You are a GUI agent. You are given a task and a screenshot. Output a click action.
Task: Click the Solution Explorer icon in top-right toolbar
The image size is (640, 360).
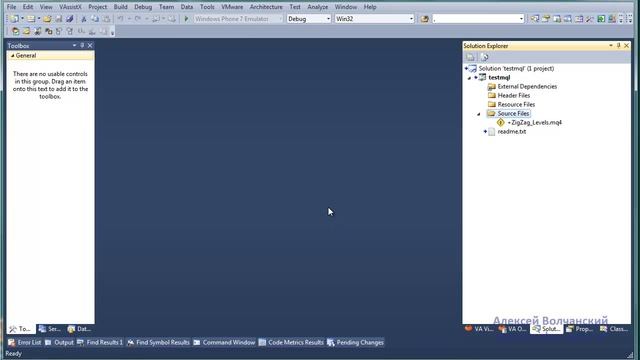pos(535,19)
